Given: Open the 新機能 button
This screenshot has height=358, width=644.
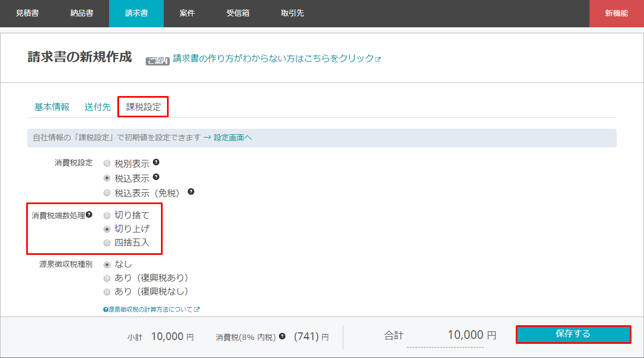Looking at the screenshot, I should tap(616, 13).
